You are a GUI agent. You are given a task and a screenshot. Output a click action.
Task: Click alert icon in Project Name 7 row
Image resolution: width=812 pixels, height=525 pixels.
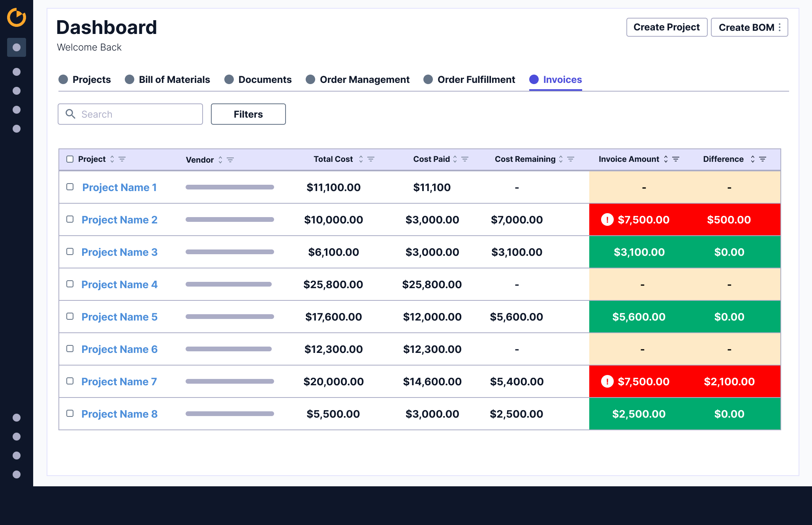tap(607, 381)
